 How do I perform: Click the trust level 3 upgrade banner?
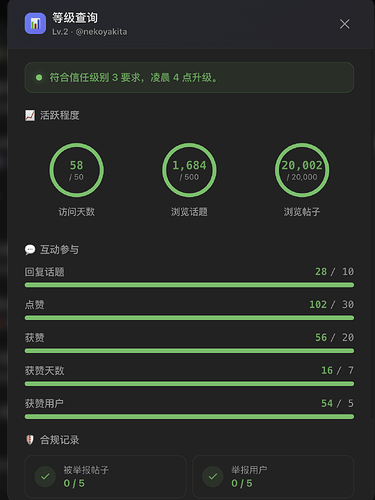pos(189,78)
